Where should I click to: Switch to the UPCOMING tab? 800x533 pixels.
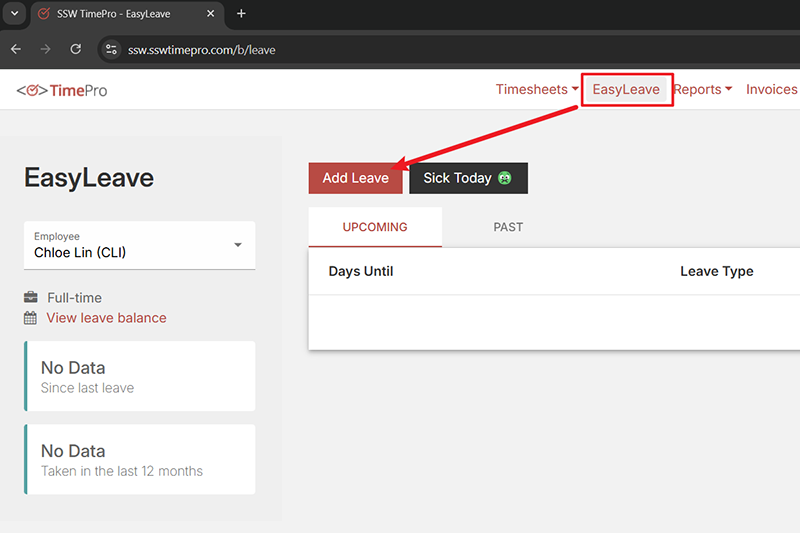point(375,227)
